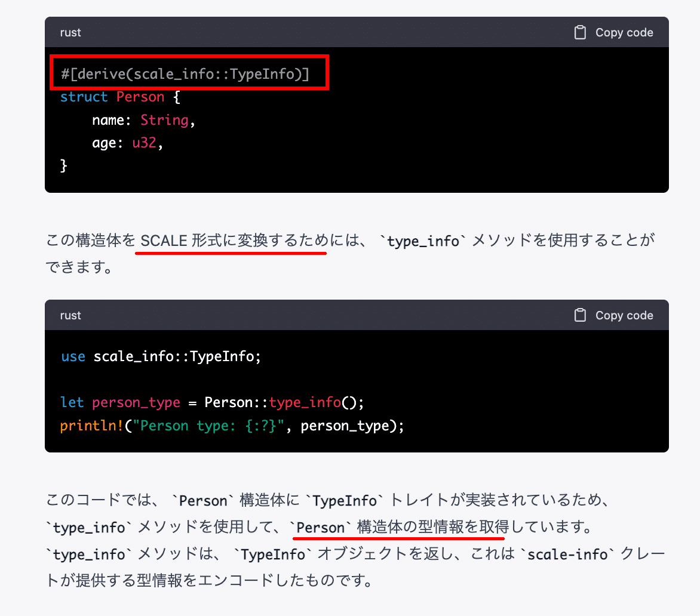Click inline `type_info` in first paragraph
700x616 pixels.
[x=423, y=241]
